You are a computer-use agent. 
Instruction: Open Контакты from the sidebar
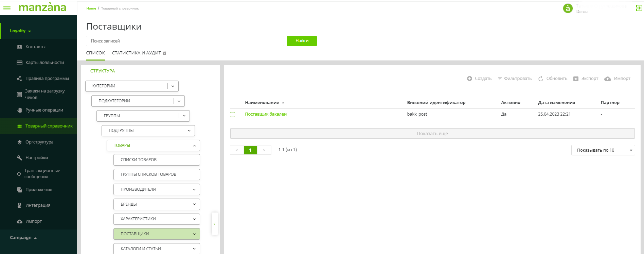click(35, 47)
